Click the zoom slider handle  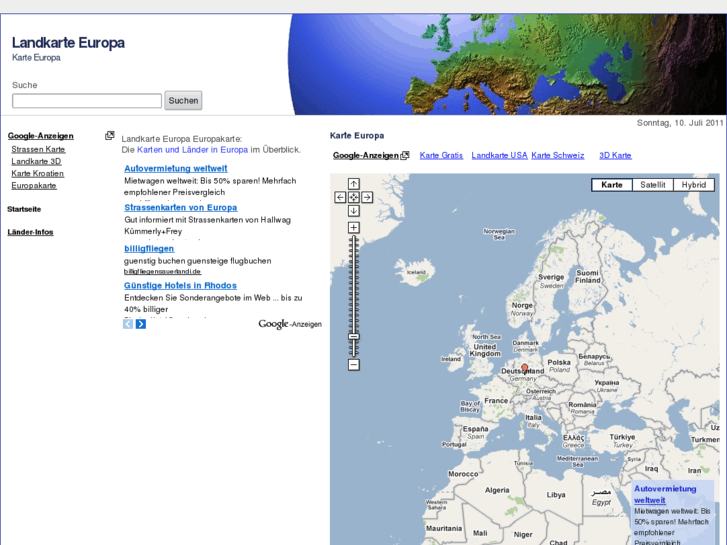[x=354, y=337]
